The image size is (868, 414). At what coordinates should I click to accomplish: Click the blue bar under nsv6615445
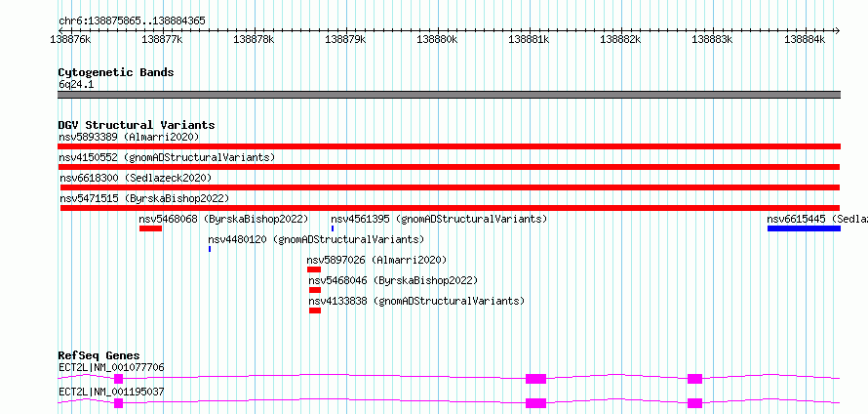coord(804,228)
